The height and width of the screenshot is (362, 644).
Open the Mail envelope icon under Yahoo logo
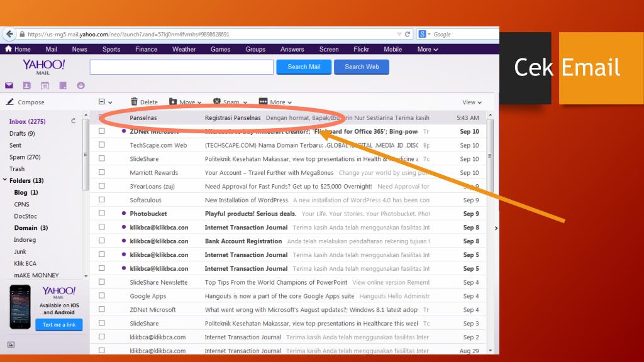click(x=9, y=85)
